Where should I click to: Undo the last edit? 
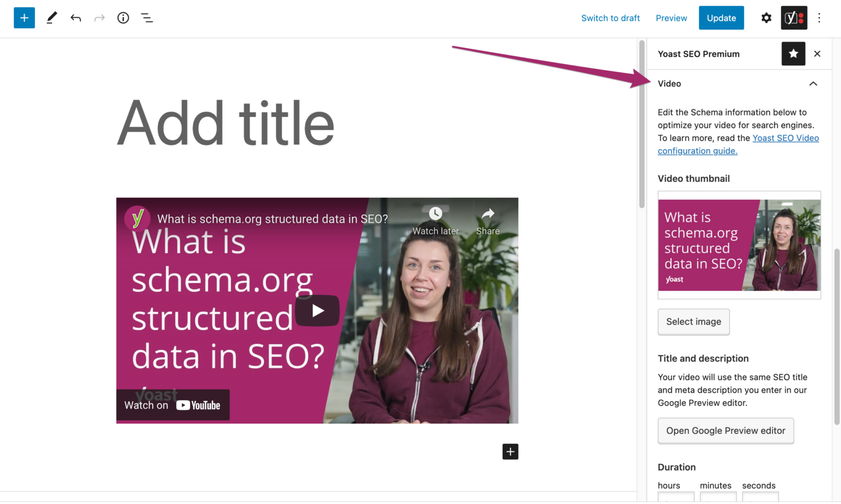(x=76, y=18)
